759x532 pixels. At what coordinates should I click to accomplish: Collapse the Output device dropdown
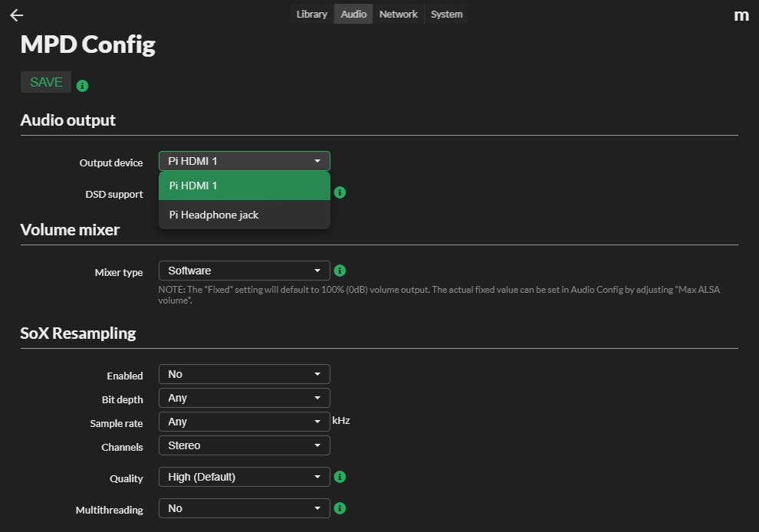tap(244, 161)
